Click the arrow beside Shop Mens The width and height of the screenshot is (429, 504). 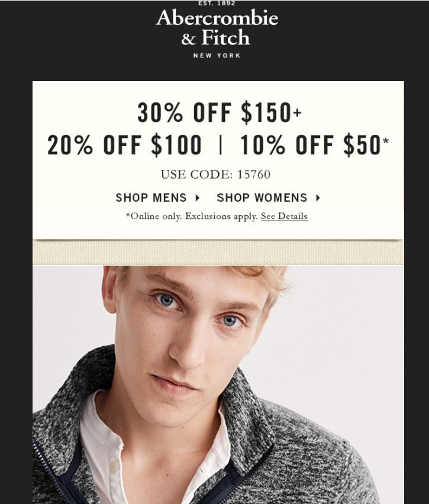198,198
